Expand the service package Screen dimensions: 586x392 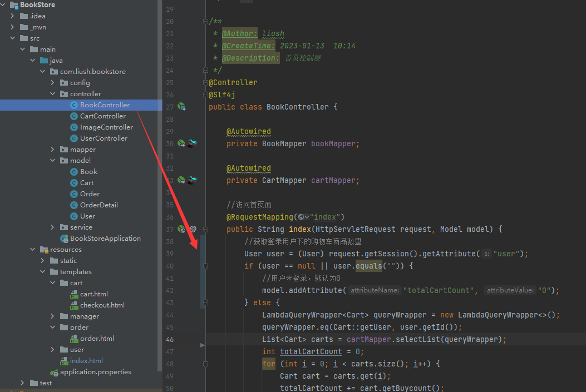(x=52, y=227)
